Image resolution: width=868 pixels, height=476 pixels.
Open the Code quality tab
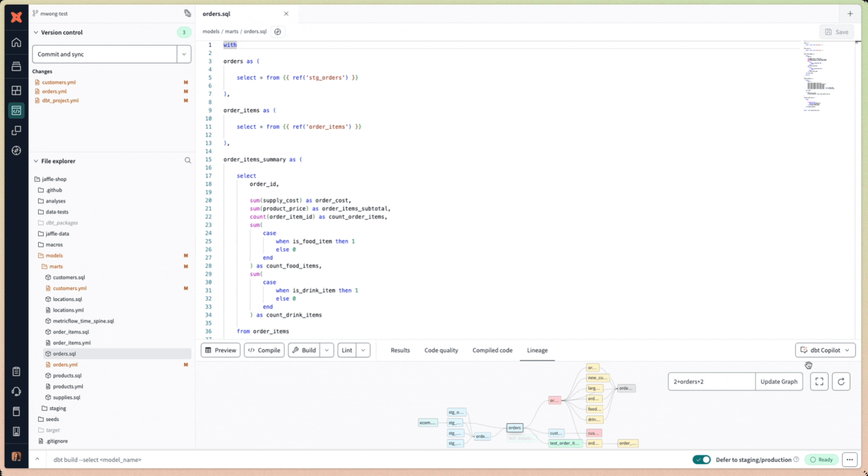click(441, 350)
